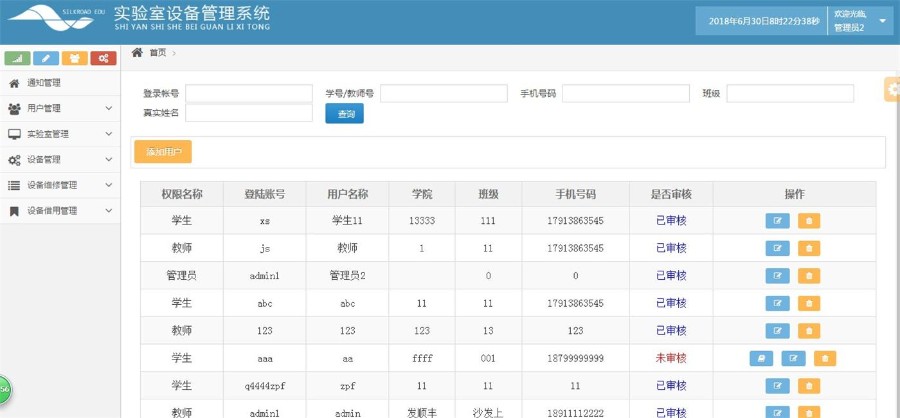
Task: Approve the unaudited aaa user
Action: click(x=761, y=359)
